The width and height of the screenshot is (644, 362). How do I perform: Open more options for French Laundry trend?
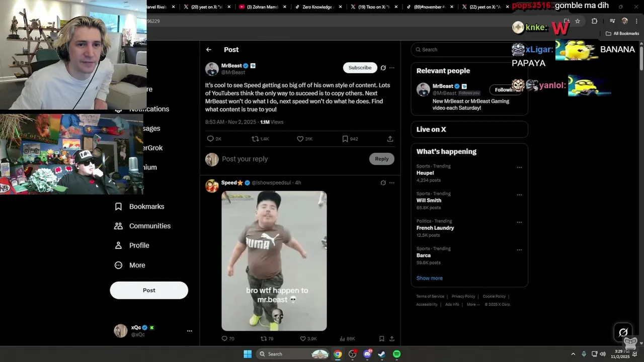519,222
